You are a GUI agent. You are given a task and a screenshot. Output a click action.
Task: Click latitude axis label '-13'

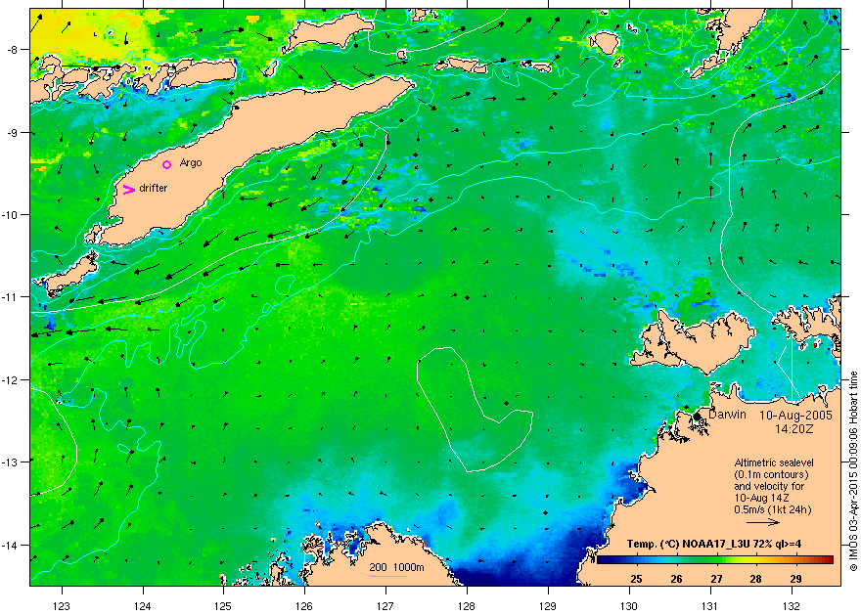pos(10,462)
